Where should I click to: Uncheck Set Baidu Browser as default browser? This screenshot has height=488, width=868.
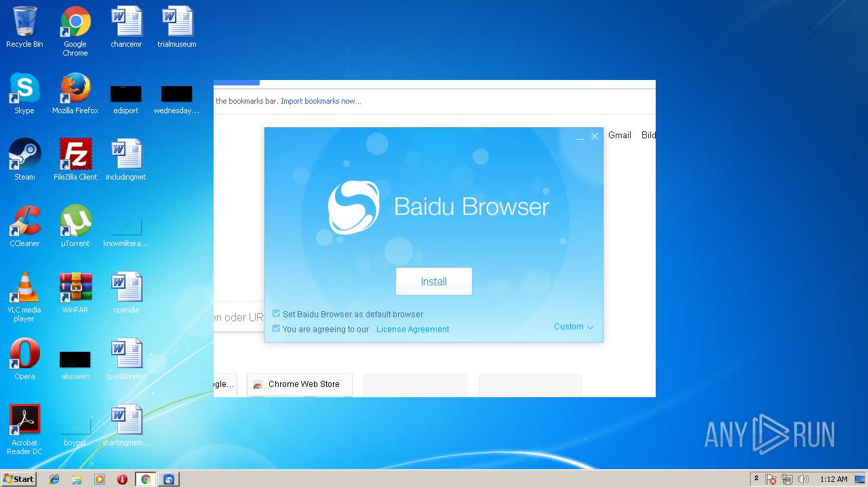pos(276,314)
